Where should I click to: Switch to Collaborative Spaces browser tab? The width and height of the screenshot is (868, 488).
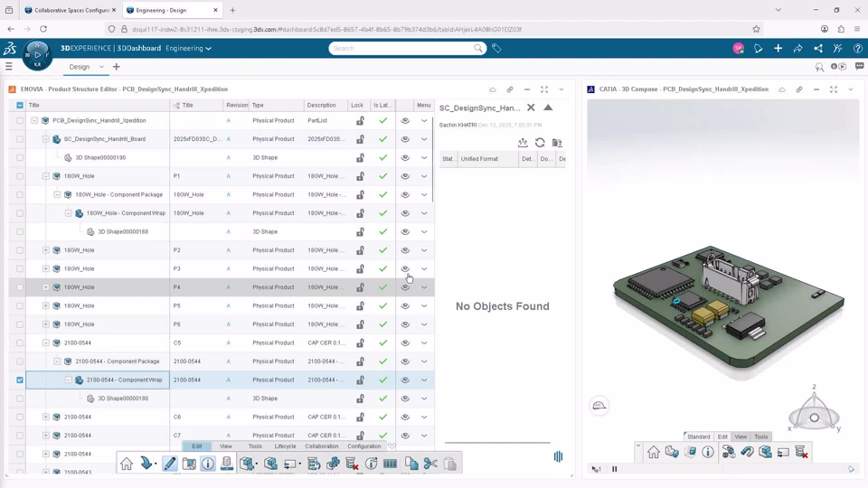tap(71, 10)
